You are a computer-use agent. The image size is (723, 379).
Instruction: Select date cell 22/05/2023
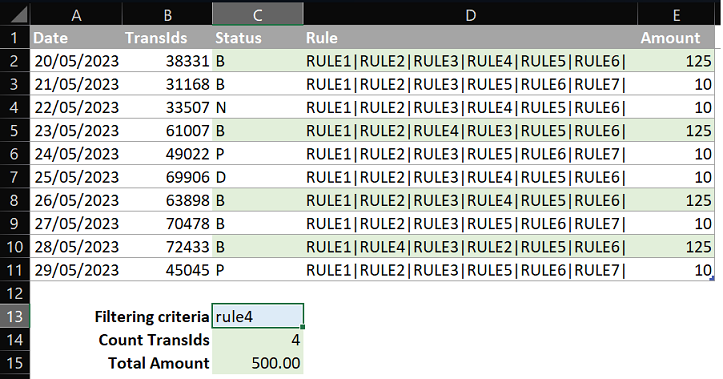[76, 107]
